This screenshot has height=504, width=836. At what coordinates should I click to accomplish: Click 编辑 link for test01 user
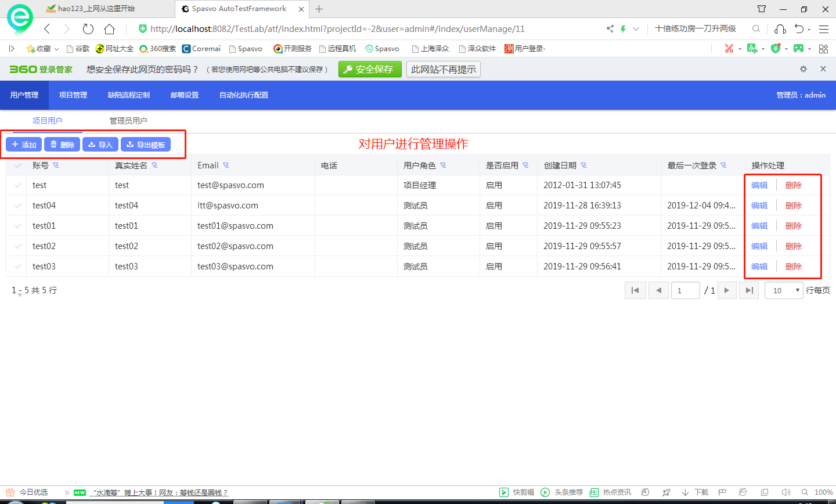(x=759, y=226)
